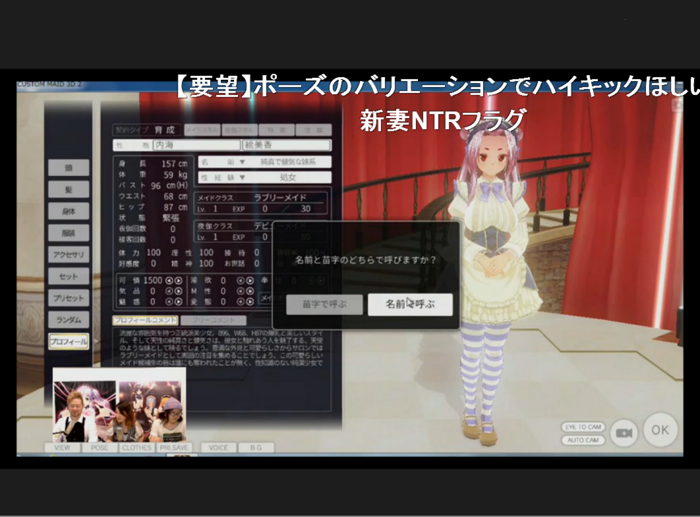Click the ランダム sidebar button
700x517 pixels.
tap(69, 320)
